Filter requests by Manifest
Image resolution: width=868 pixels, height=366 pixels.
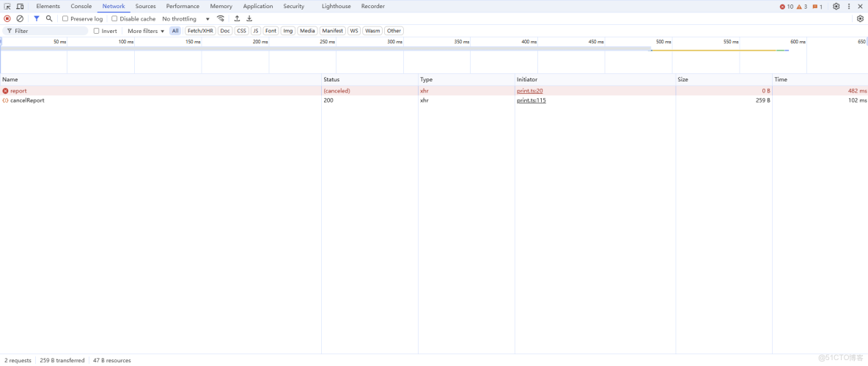pos(332,31)
